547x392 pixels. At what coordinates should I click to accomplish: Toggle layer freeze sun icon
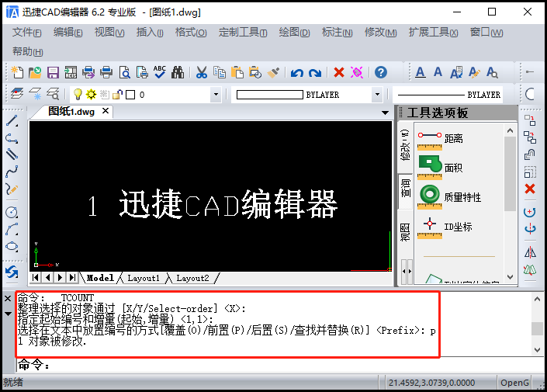click(91, 94)
